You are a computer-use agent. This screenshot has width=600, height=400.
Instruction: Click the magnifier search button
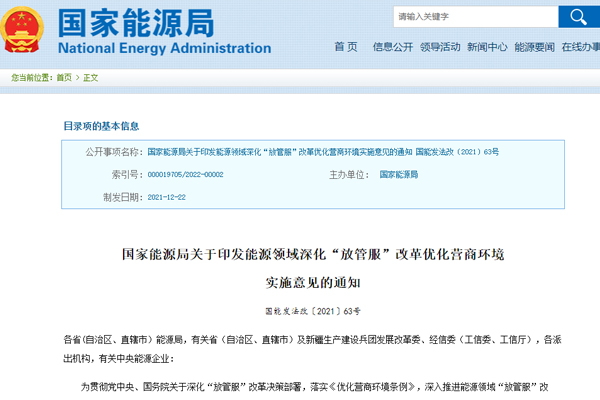[x=578, y=16]
